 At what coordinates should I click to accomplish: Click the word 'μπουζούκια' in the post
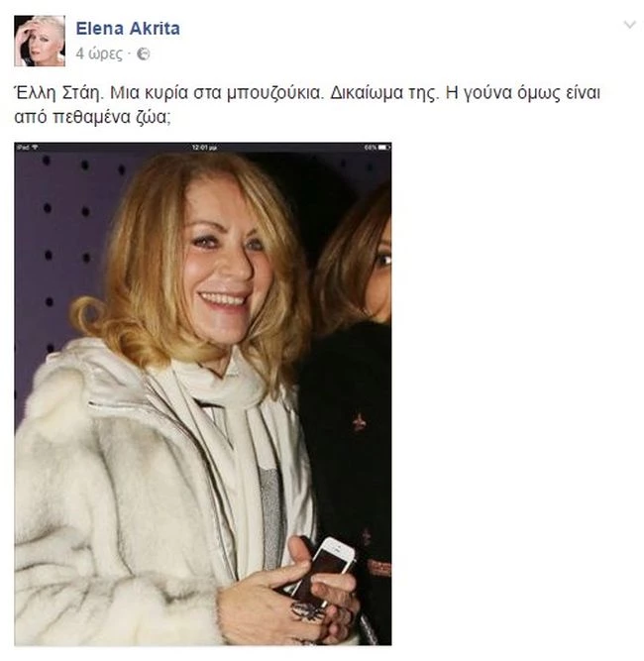pos(275,93)
